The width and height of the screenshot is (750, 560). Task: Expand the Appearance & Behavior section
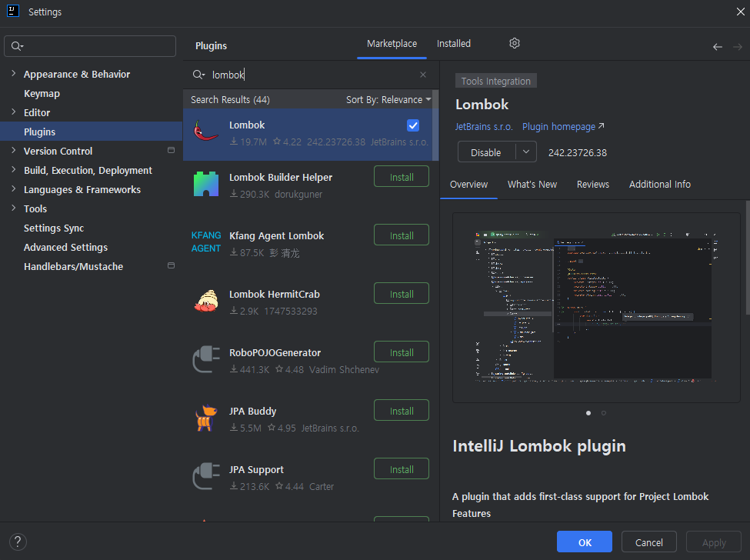click(x=13, y=74)
